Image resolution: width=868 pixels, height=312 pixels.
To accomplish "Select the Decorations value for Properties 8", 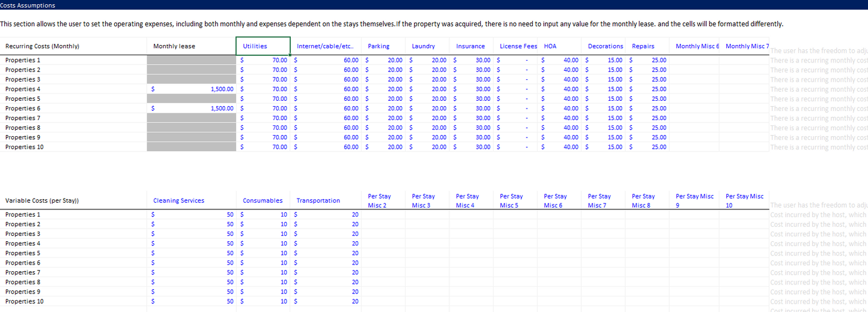I will click(603, 128).
